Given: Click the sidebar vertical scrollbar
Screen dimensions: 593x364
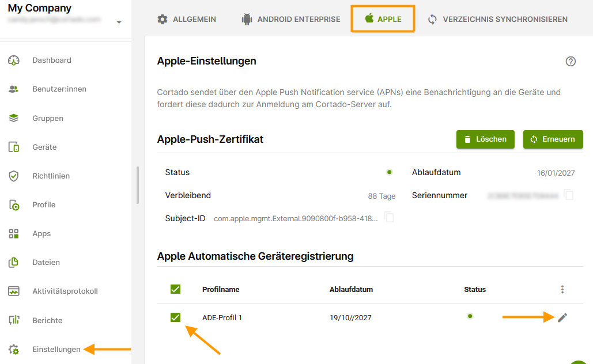Looking at the screenshot, I should click(138, 185).
